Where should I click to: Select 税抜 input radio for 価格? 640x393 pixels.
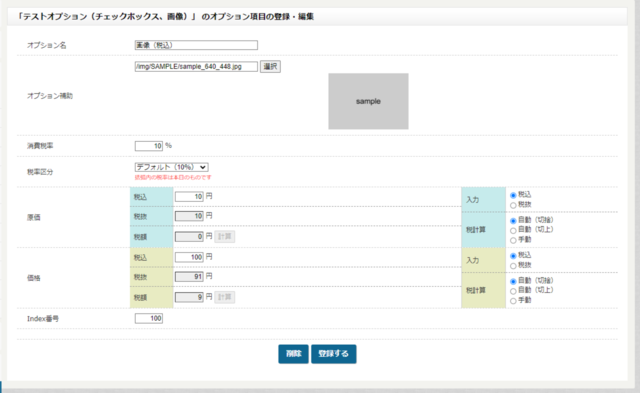point(513,266)
